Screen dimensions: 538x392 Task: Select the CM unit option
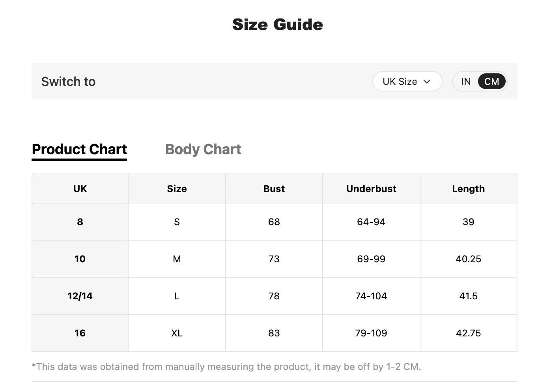point(491,82)
